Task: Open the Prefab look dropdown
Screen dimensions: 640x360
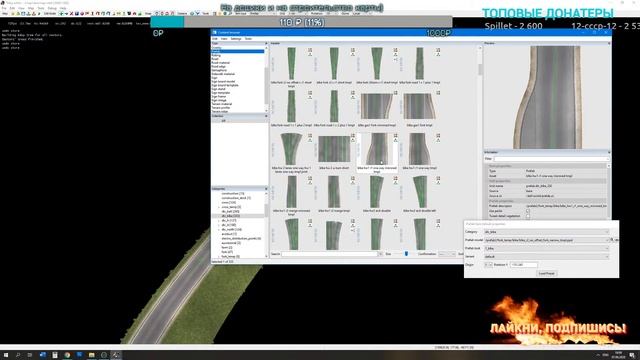Action: 546,248
